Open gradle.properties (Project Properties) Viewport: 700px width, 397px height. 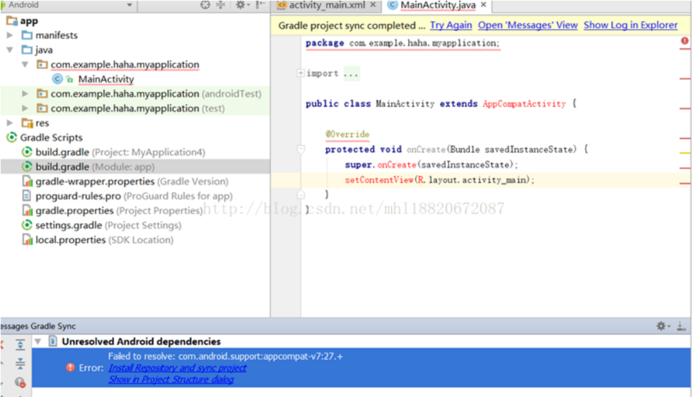119,210
